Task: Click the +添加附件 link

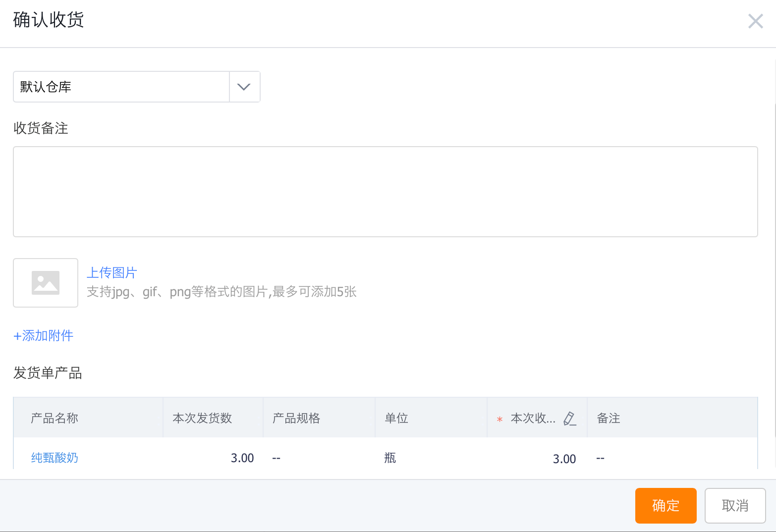Action: click(x=43, y=335)
